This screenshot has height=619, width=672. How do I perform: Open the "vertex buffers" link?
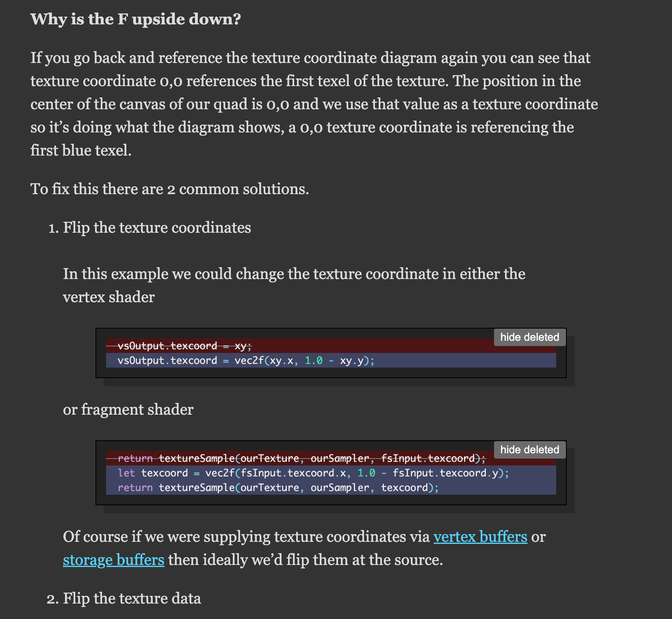(480, 537)
